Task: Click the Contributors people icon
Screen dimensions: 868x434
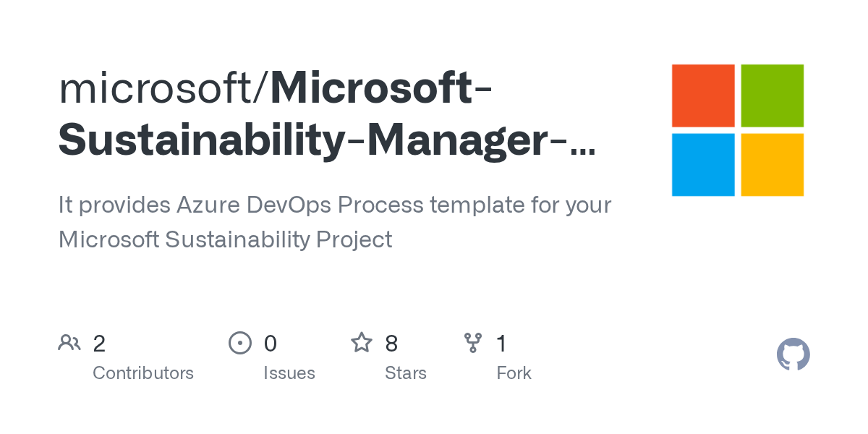Action: click(69, 343)
